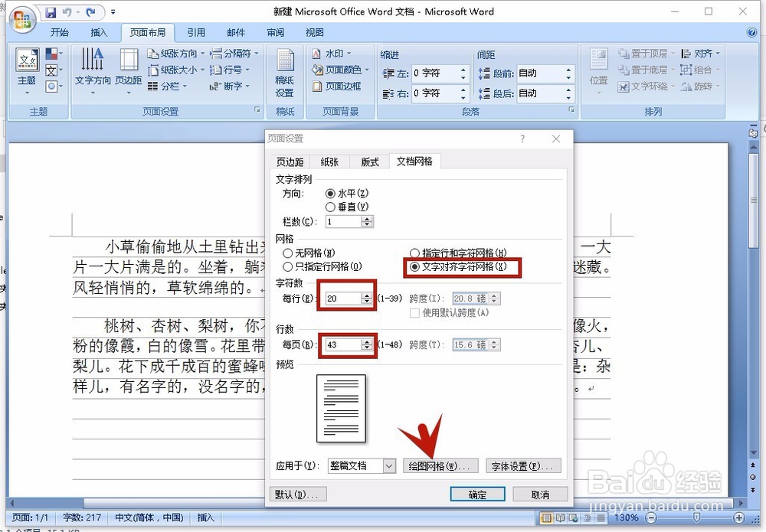
Task: Open 页边距 margins tool
Action: pos(129,70)
